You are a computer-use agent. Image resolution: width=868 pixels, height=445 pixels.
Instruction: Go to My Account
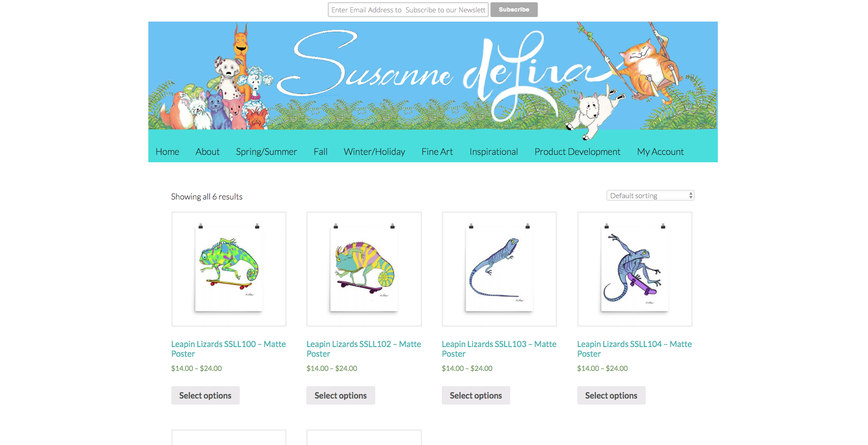(x=660, y=152)
